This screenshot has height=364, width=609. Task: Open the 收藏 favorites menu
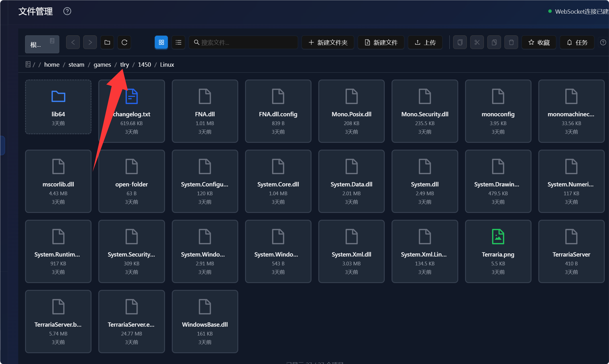point(539,42)
